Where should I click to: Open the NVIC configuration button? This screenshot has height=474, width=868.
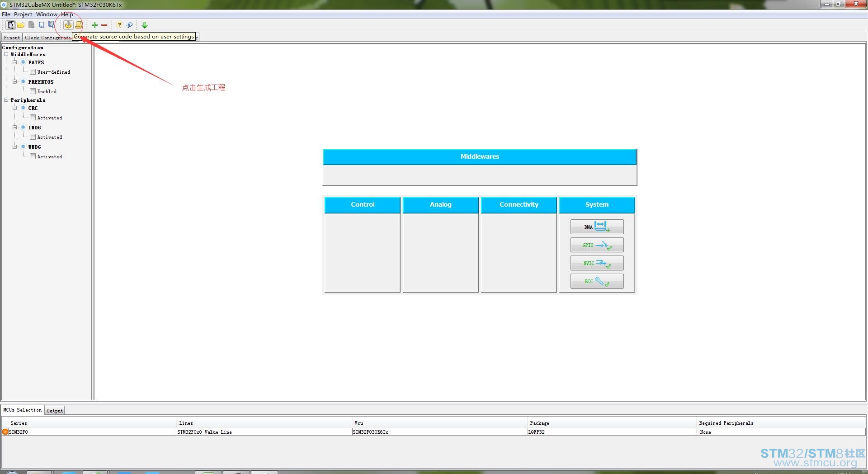pos(597,263)
